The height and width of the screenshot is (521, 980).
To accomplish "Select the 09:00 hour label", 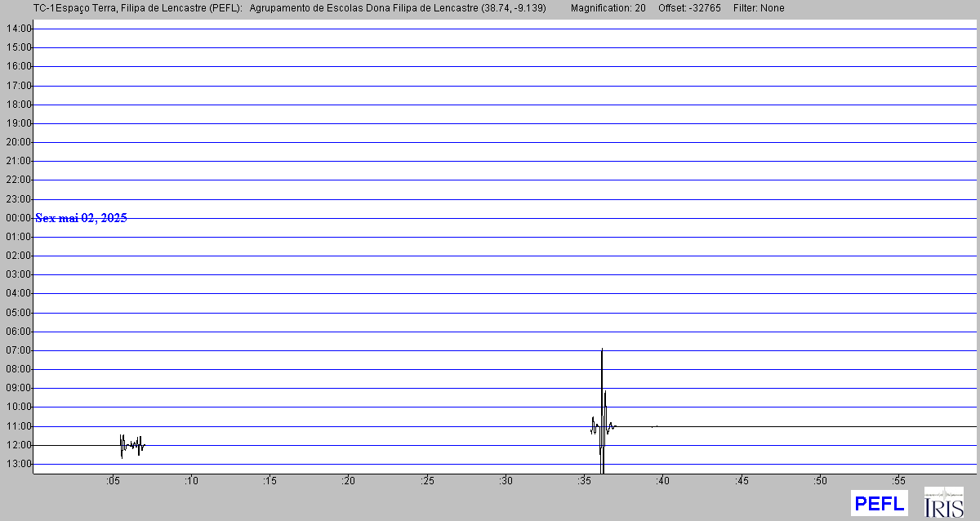I will point(18,388).
